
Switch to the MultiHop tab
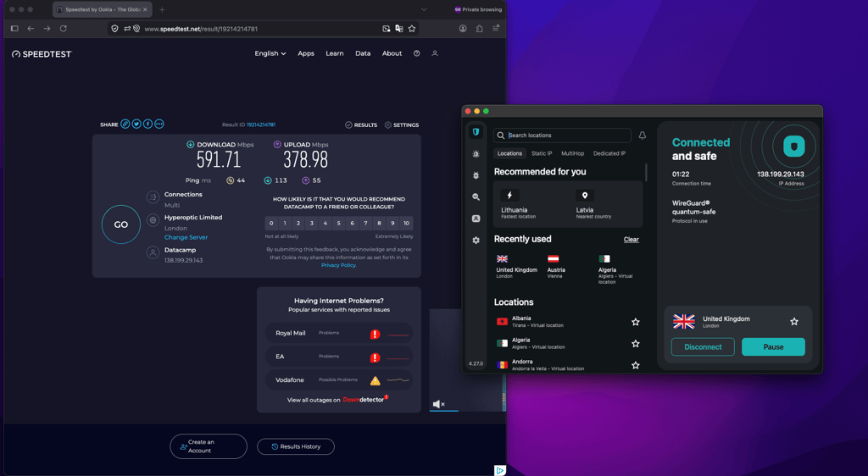(x=572, y=153)
